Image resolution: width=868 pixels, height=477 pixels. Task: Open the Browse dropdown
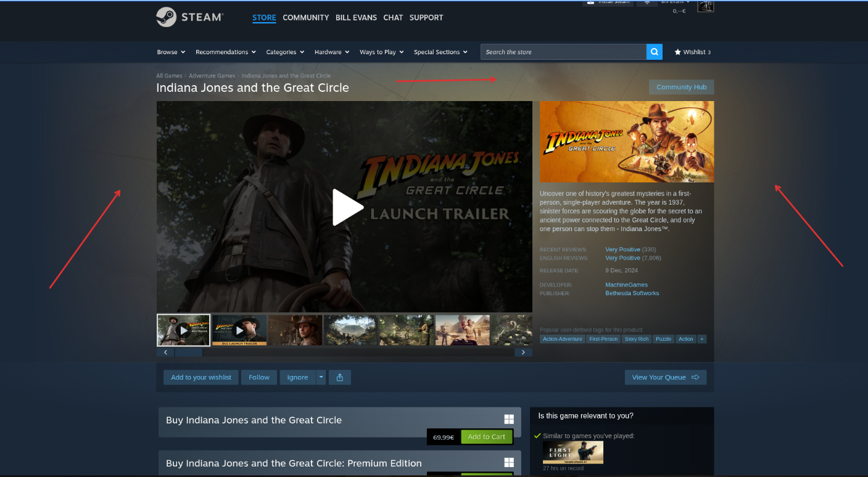(x=172, y=52)
